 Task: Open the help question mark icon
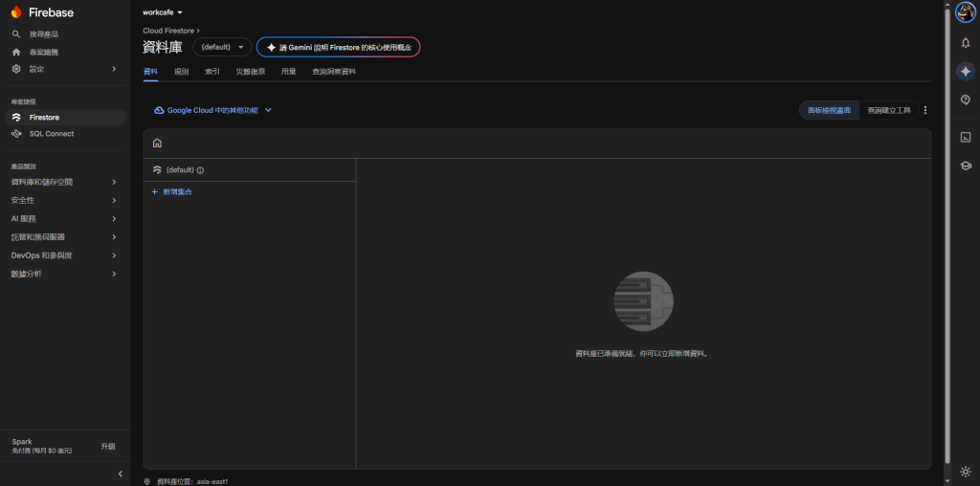966,99
